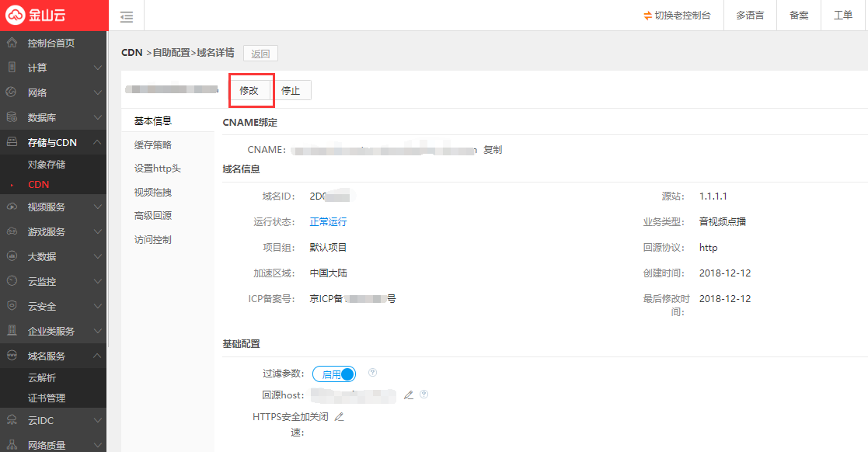Expand the 云监控 menu chevron

coord(97,281)
